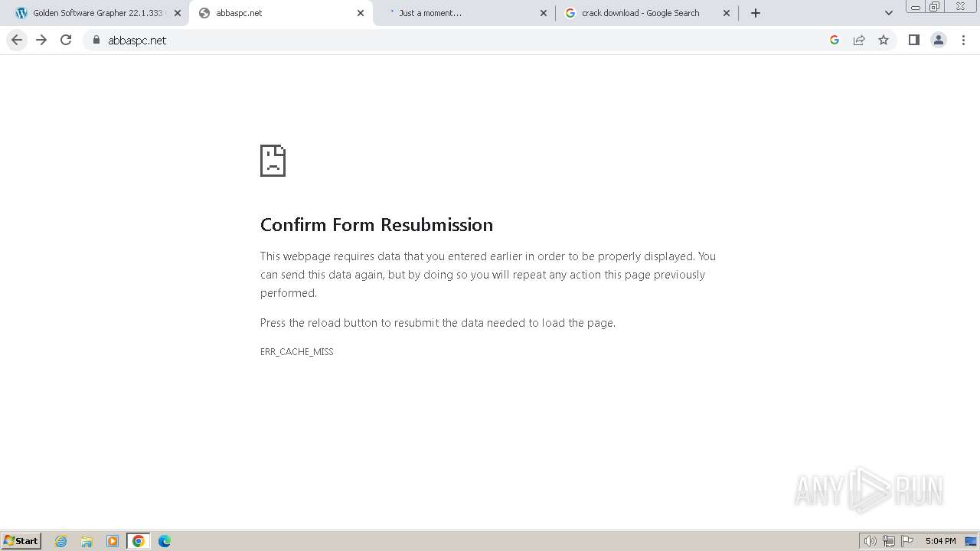The height and width of the screenshot is (551, 980).
Task: Click the 'Press the reload button' instruction text
Action: 438,323
